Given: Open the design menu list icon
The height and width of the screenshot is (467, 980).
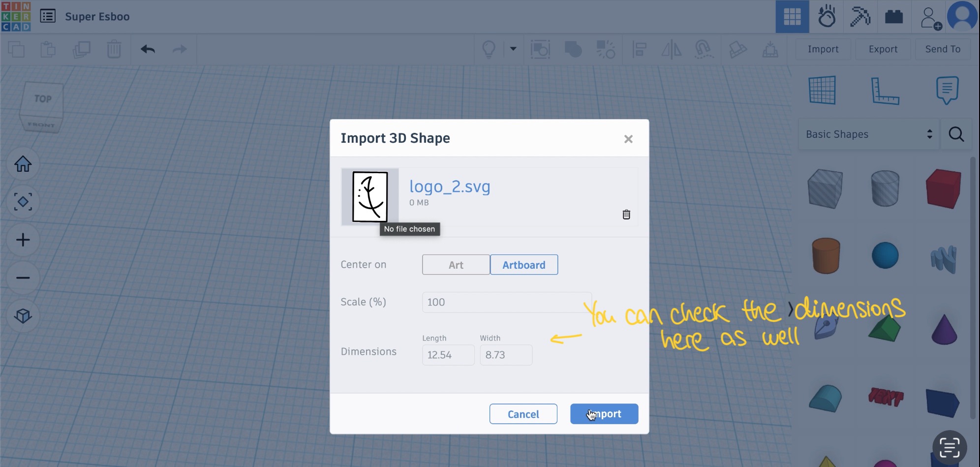Looking at the screenshot, I should click(48, 16).
